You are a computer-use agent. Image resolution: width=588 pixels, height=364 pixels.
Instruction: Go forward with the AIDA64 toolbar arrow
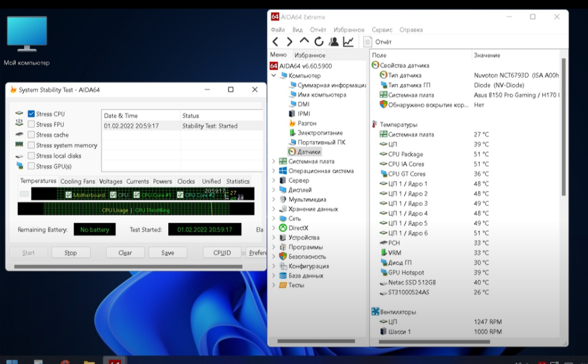point(290,41)
